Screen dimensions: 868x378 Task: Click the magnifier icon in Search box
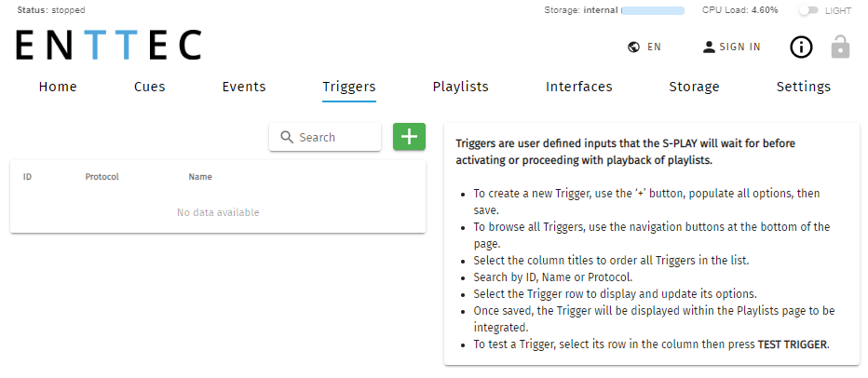click(x=287, y=137)
